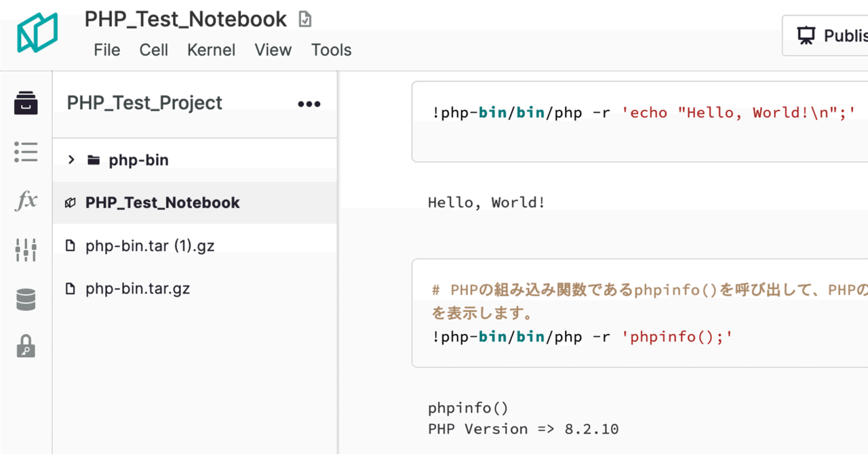Select the PHP_Test_Notebook in the file tree
The height and width of the screenshot is (454, 868).
[161, 202]
